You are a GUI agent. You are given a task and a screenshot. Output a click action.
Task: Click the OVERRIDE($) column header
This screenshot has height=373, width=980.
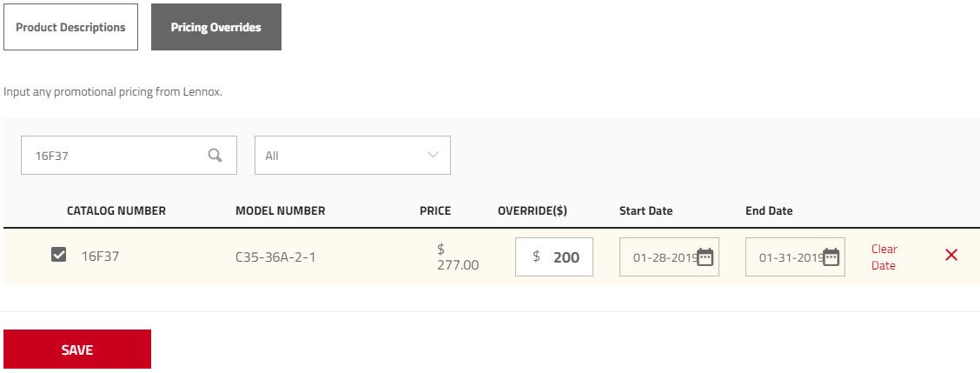tap(533, 211)
